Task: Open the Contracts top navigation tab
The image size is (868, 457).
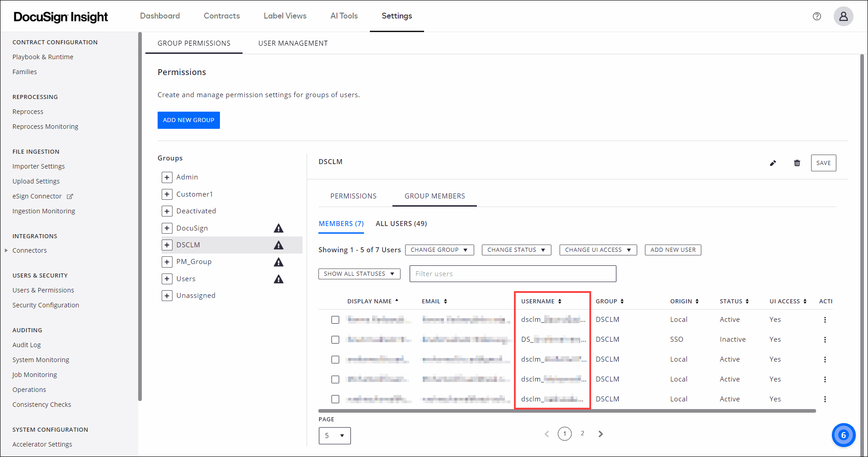Action: point(222,16)
